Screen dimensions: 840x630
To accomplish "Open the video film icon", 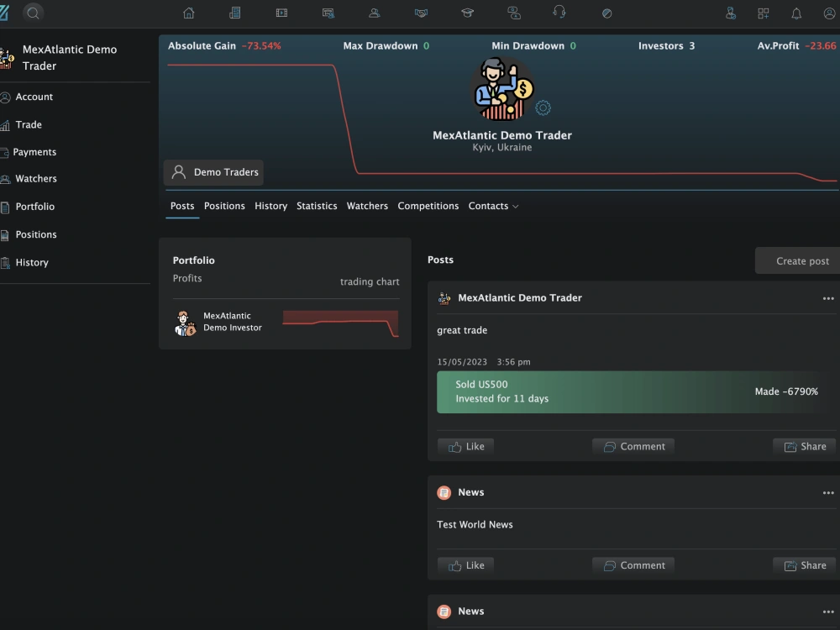I will 281,13.
